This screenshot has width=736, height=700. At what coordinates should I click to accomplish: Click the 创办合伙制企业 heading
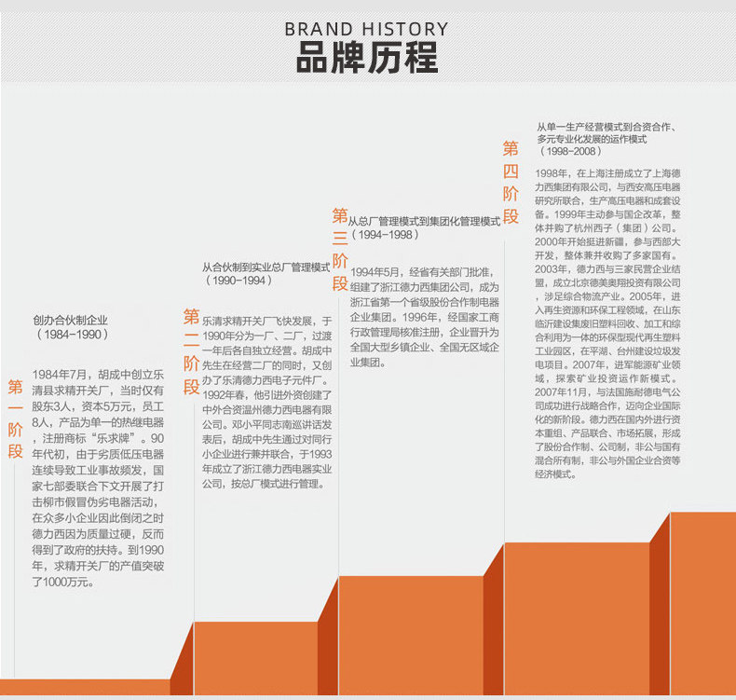pyautogui.click(x=71, y=321)
